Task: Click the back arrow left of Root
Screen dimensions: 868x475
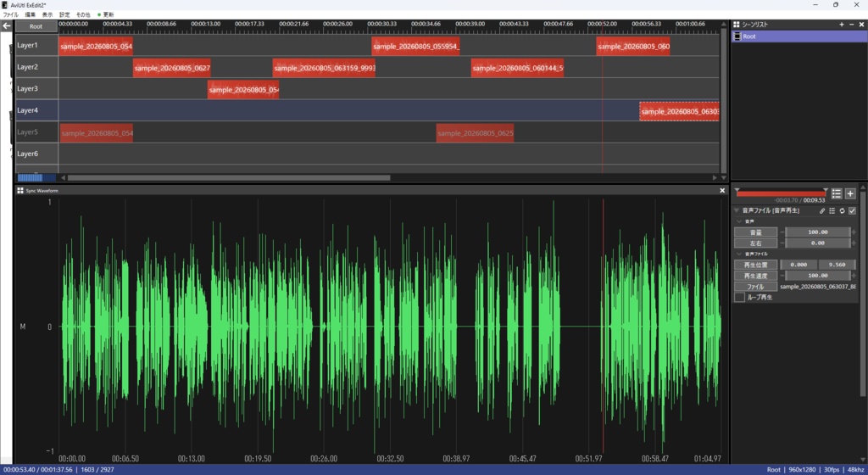Action: click(x=7, y=26)
